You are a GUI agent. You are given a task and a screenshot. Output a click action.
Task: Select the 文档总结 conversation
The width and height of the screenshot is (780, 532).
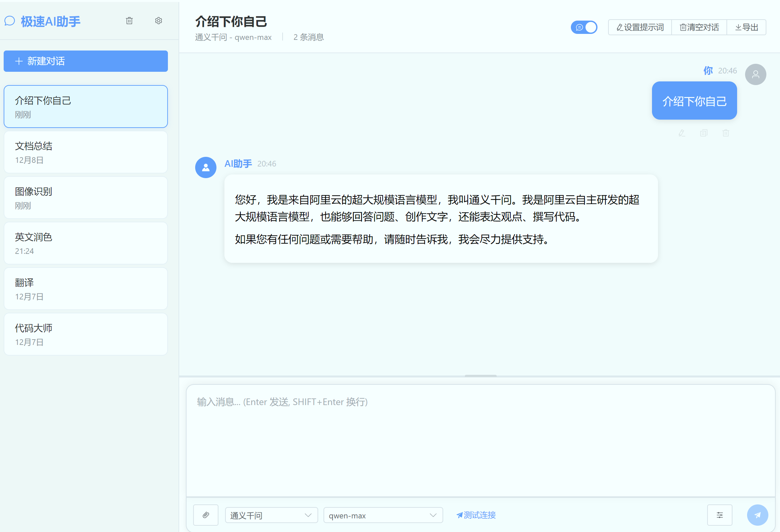tap(85, 152)
